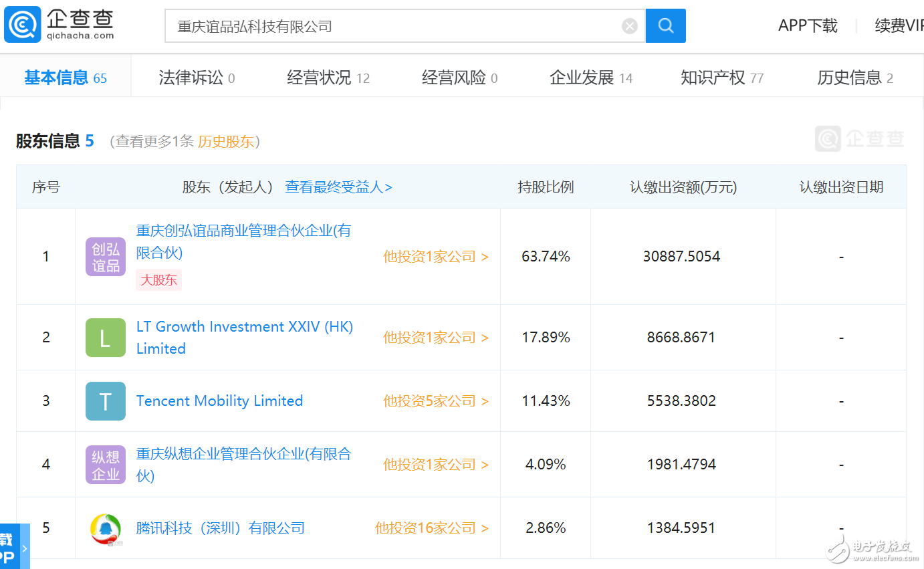924x569 pixels.
Task: Click the 纵想企业 shareholder avatar
Action: [105, 464]
